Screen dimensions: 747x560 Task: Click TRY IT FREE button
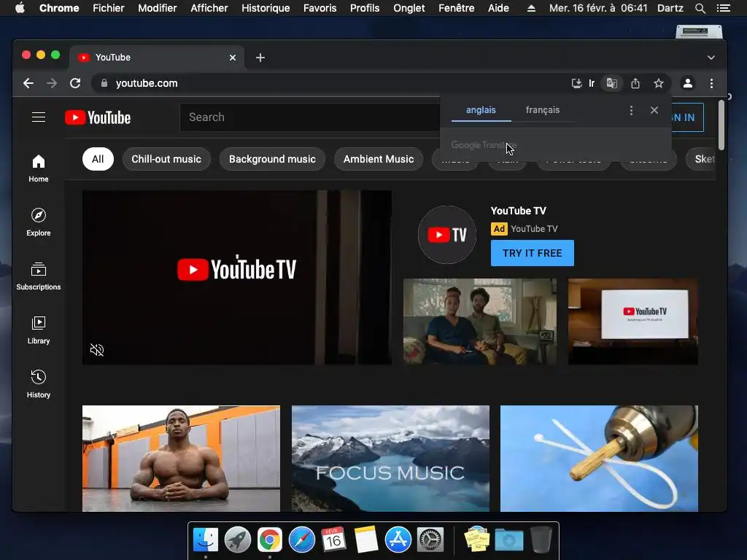click(532, 253)
